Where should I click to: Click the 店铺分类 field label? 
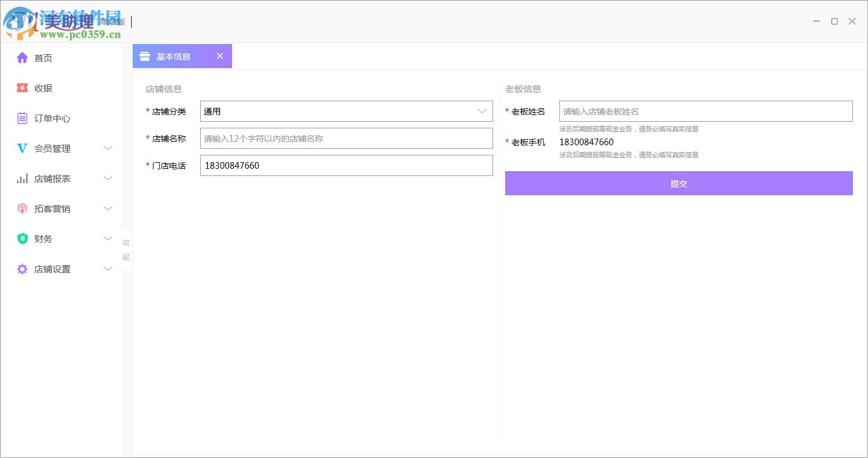169,111
